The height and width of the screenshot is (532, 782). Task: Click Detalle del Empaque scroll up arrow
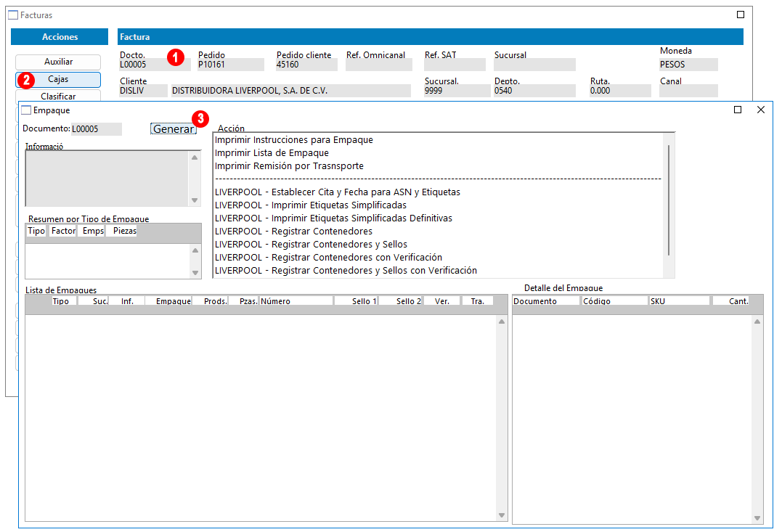[x=757, y=322]
